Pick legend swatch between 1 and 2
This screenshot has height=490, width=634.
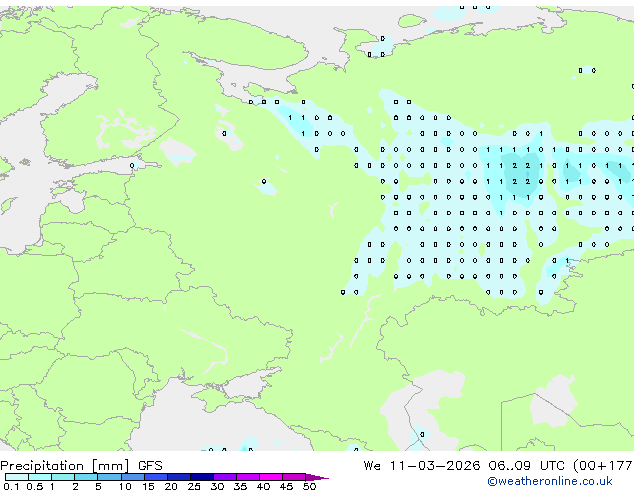[x=63, y=477]
